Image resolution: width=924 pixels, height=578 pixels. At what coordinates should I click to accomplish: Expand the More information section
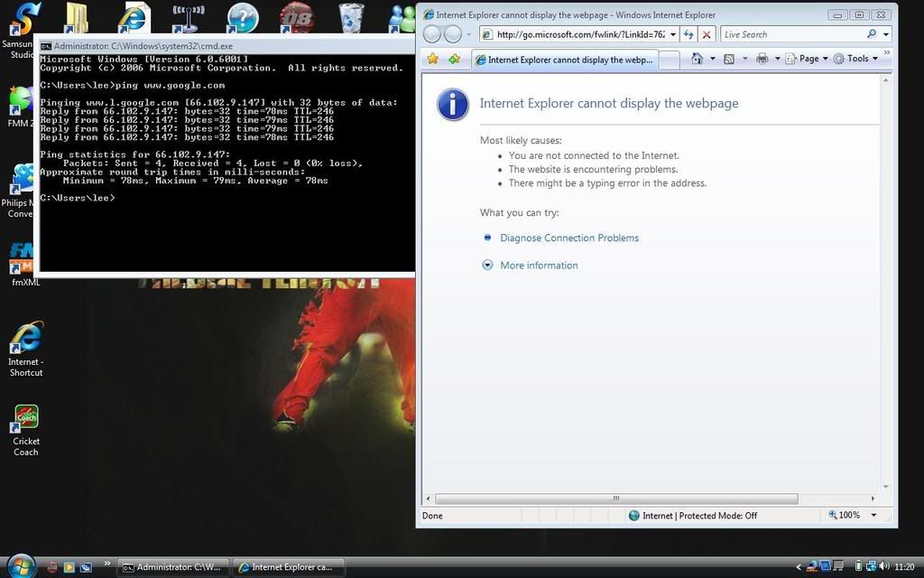(x=539, y=266)
